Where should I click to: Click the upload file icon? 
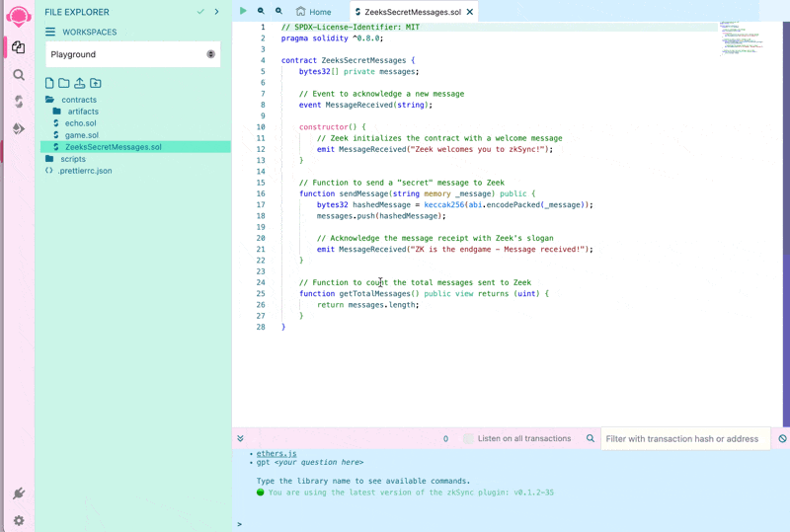point(80,83)
